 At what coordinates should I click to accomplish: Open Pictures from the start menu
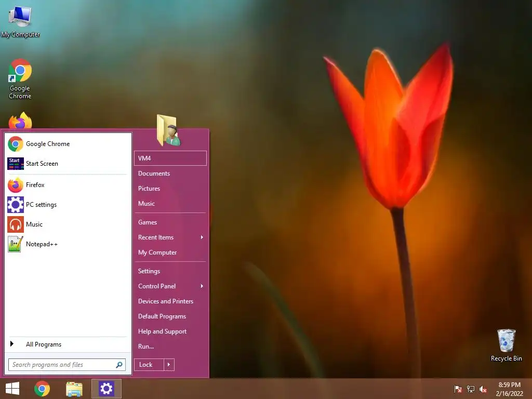[170, 188]
